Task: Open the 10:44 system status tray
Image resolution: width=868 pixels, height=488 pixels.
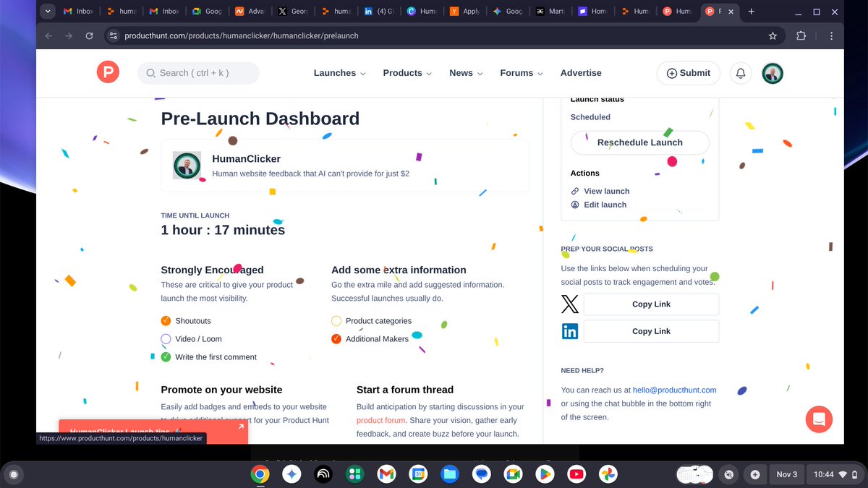Action: coord(834,474)
